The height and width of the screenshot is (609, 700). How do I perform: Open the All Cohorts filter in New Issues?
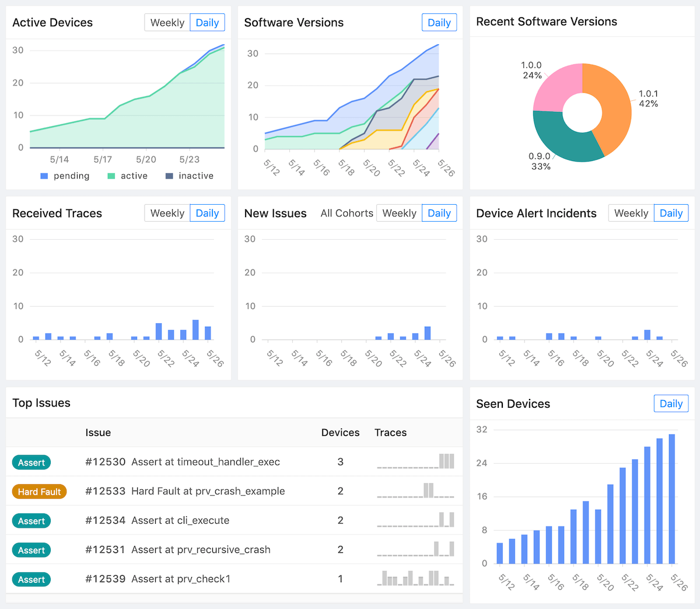coord(346,213)
